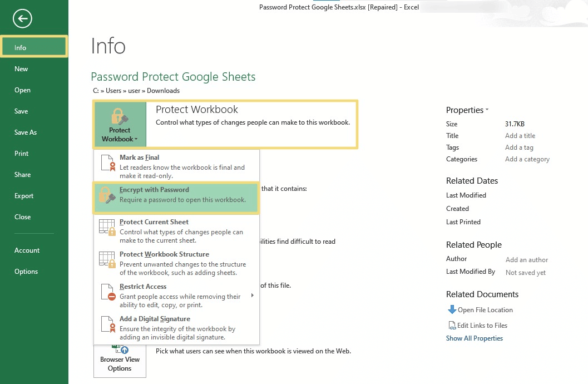Open the Protect Workbook dropdown button

[120, 125]
